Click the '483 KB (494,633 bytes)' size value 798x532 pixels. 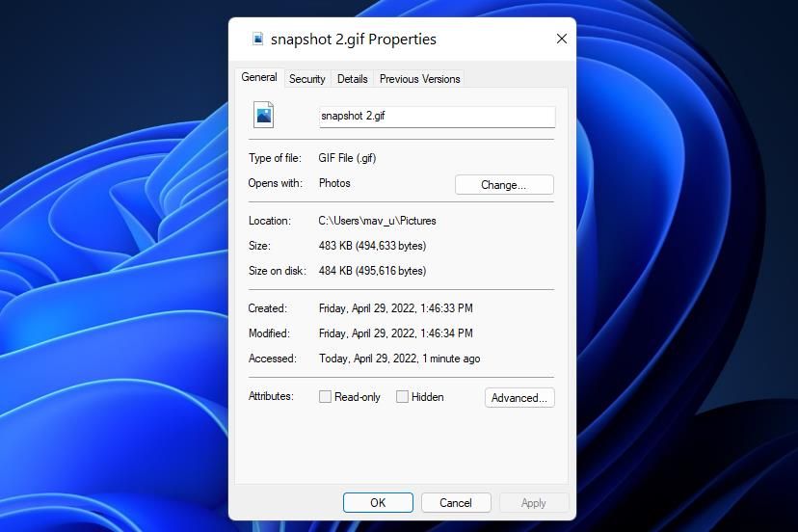372,246
